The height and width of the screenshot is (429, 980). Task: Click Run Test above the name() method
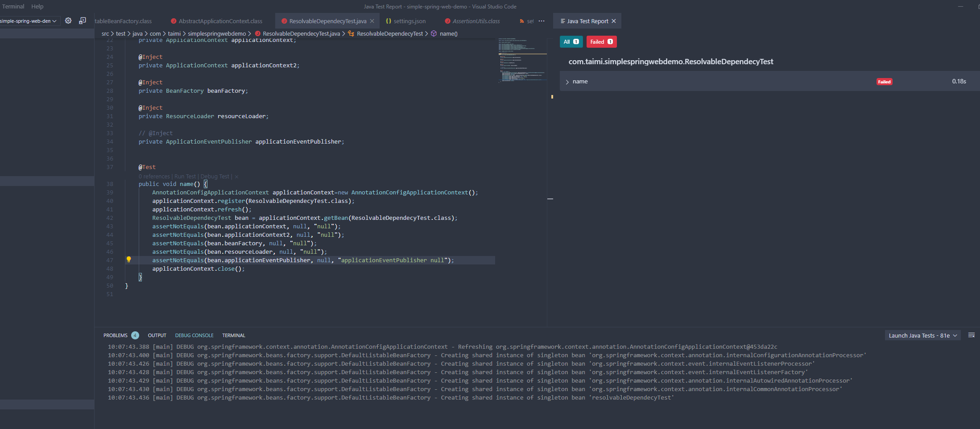click(185, 176)
